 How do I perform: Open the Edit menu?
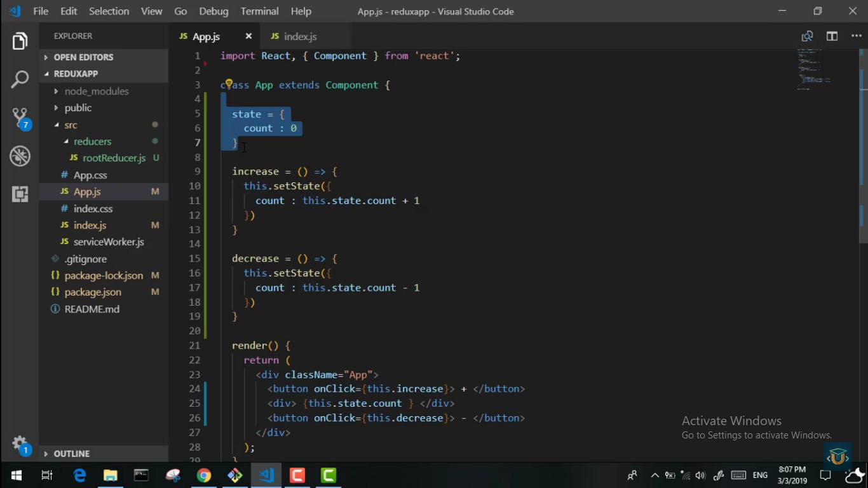(x=69, y=11)
